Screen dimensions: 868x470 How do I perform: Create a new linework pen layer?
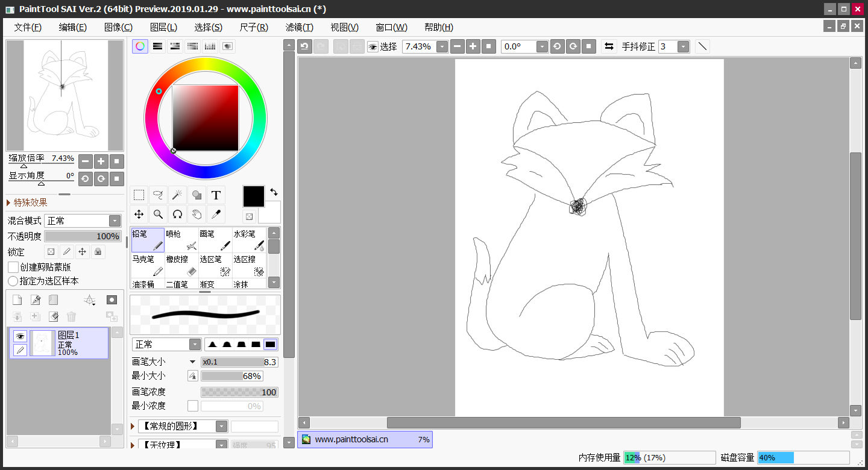(x=36, y=299)
